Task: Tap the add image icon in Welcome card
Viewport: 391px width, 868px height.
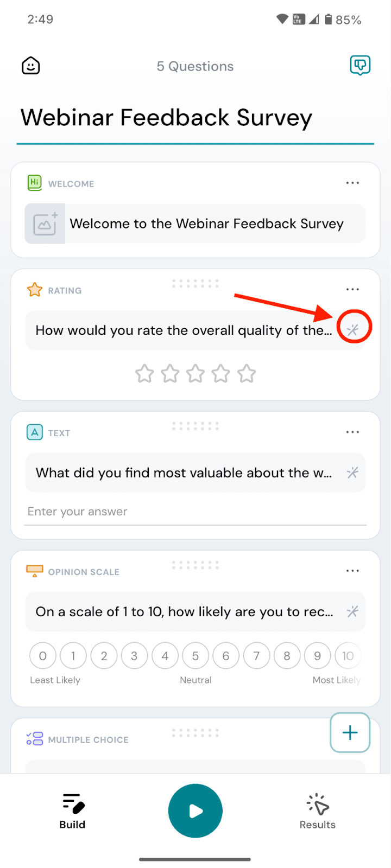Action: point(45,224)
